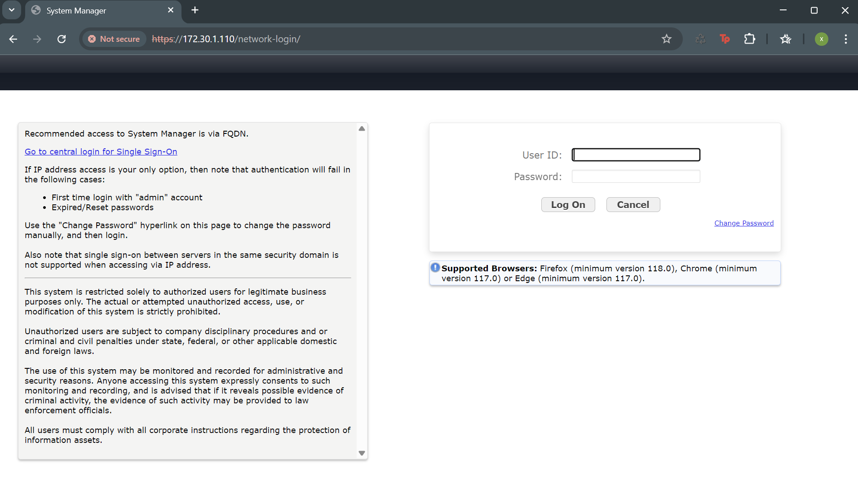Go to central login for Single Sign-On

(101, 152)
